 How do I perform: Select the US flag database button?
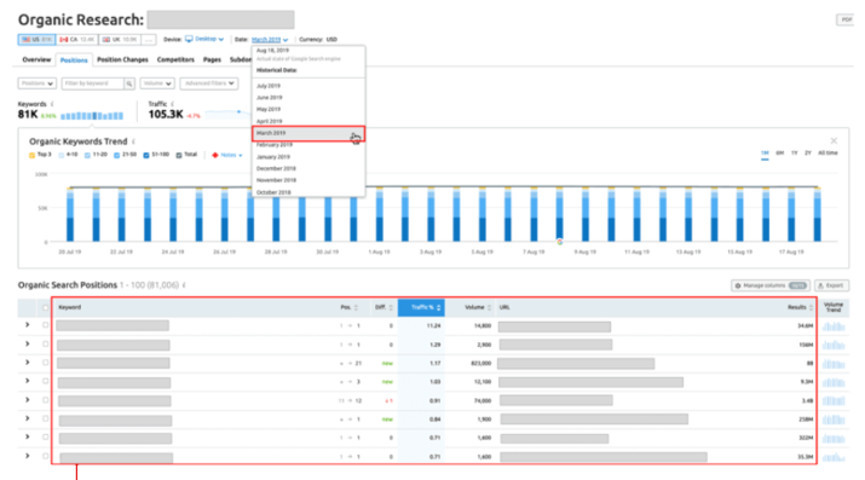(x=34, y=39)
